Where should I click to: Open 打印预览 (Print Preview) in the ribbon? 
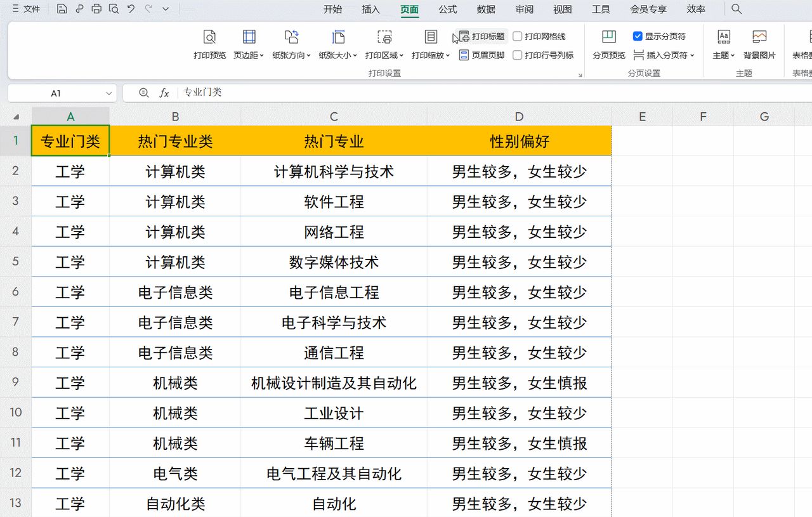click(x=209, y=44)
